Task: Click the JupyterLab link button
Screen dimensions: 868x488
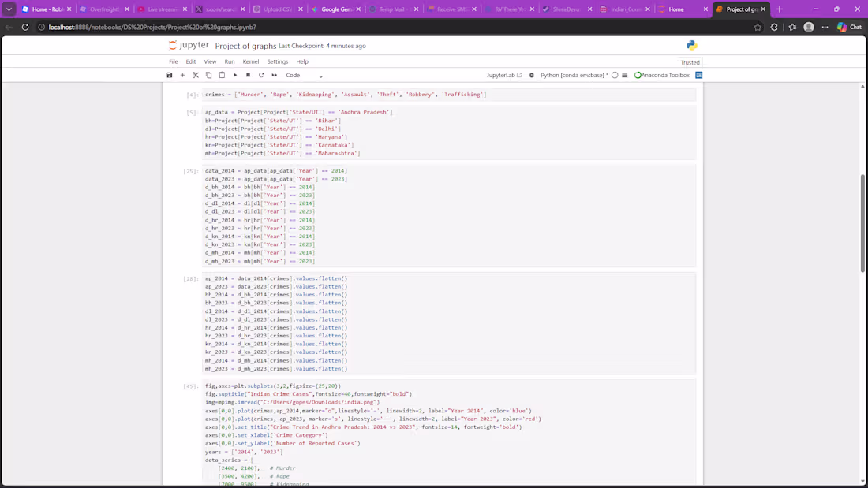Action: [x=504, y=75]
